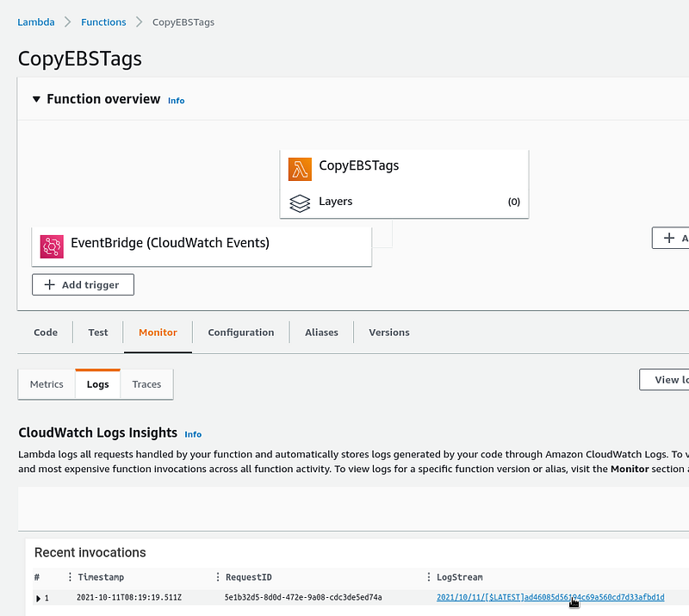Screen dimensions: 689x616
Task: Go to Functions in the breadcrumb
Action: (x=103, y=22)
